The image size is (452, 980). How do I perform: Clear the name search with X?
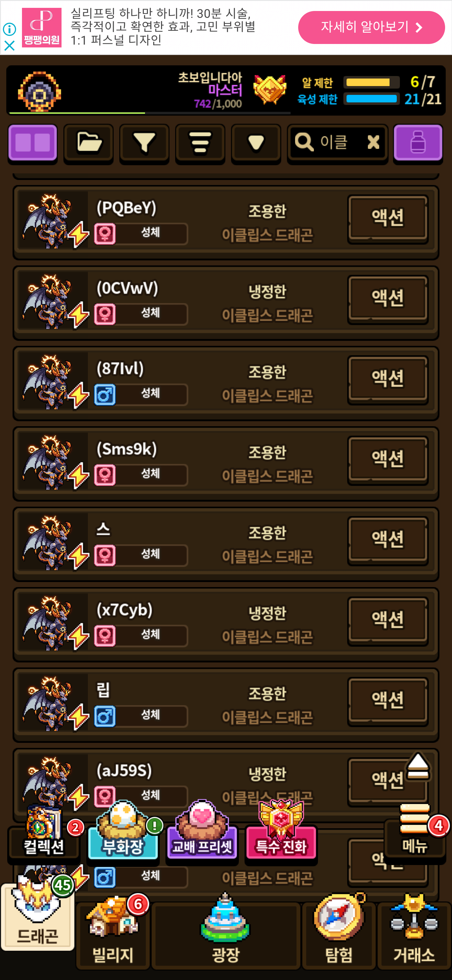coord(373,143)
